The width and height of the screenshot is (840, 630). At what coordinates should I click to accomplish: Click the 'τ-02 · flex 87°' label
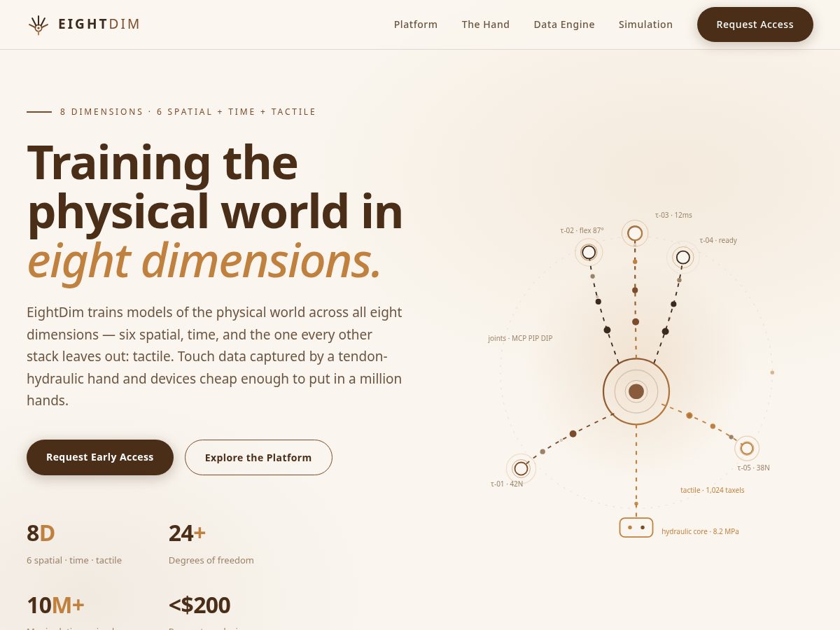pos(582,230)
